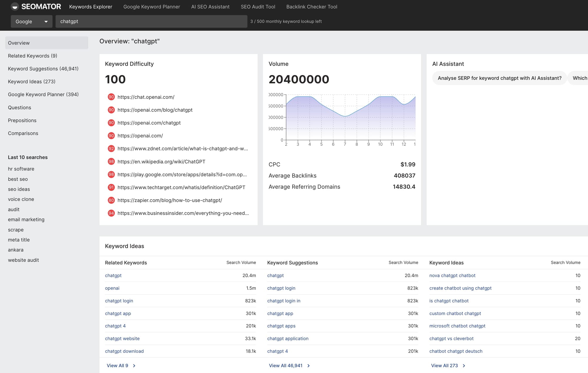The width and height of the screenshot is (588, 373).
Task: Click 'View All 273' keyword ideas
Action: click(444, 366)
